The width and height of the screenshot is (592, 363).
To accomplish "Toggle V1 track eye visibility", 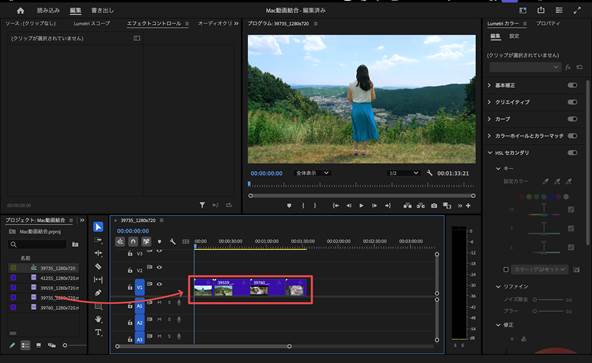I will 159,284.
